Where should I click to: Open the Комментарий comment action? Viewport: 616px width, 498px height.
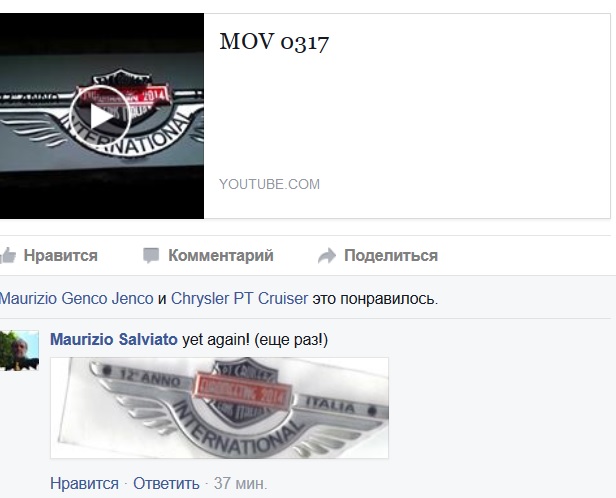coord(221,256)
